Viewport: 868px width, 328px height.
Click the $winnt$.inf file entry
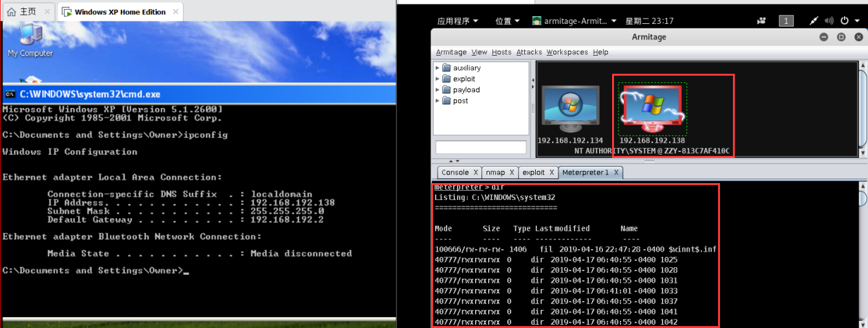point(575,249)
